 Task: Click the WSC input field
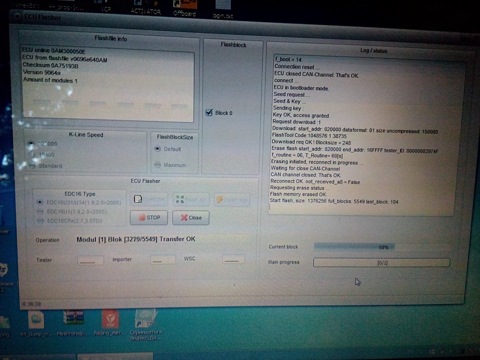tap(233, 259)
